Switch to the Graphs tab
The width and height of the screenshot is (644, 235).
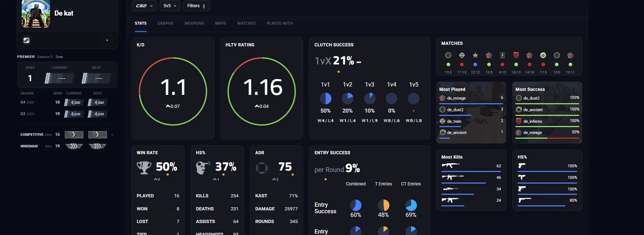166,23
